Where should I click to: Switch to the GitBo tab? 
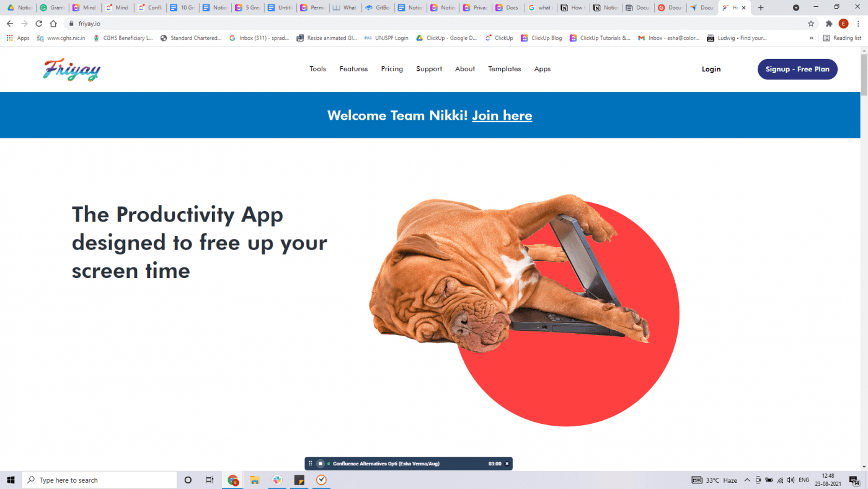pyautogui.click(x=378, y=8)
